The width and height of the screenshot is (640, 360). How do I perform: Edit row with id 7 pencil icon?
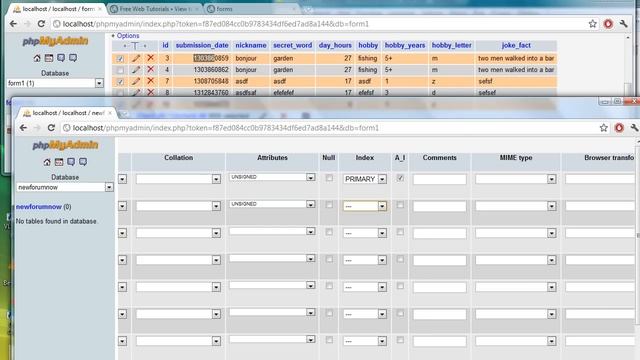click(136, 81)
